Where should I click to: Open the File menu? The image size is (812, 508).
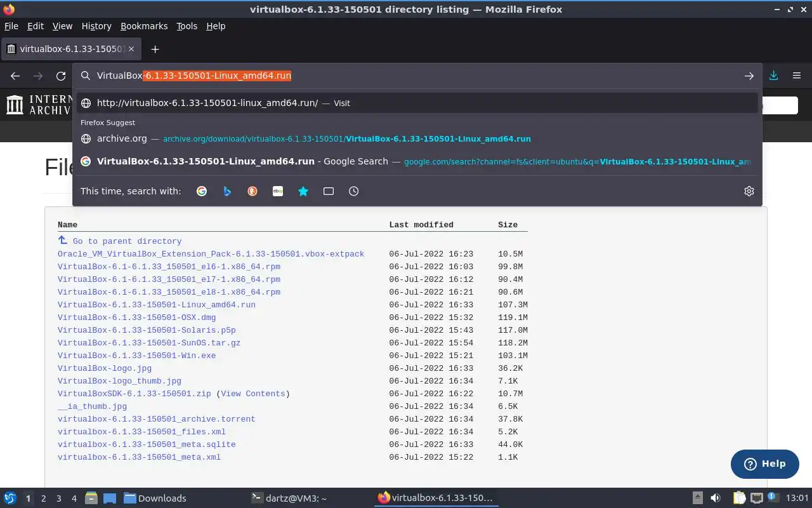[x=11, y=26]
